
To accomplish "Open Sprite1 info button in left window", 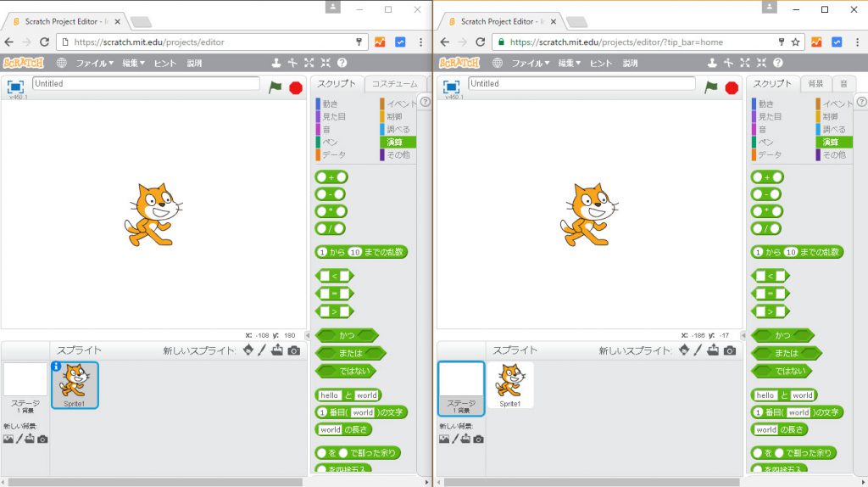I will (56, 367).
